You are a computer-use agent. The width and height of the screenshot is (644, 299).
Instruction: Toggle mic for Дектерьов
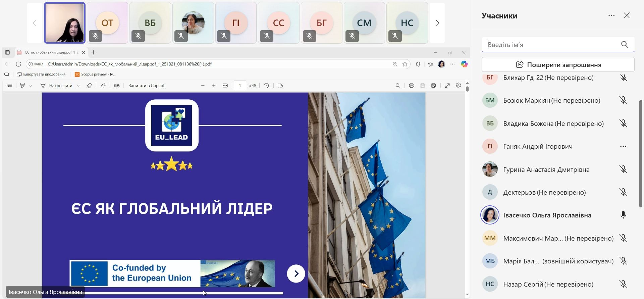coord(623,192)
